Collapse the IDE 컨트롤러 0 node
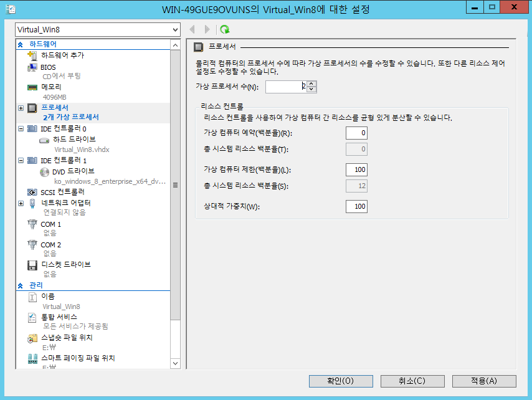532x400 pixels. [x=21, y=128]
